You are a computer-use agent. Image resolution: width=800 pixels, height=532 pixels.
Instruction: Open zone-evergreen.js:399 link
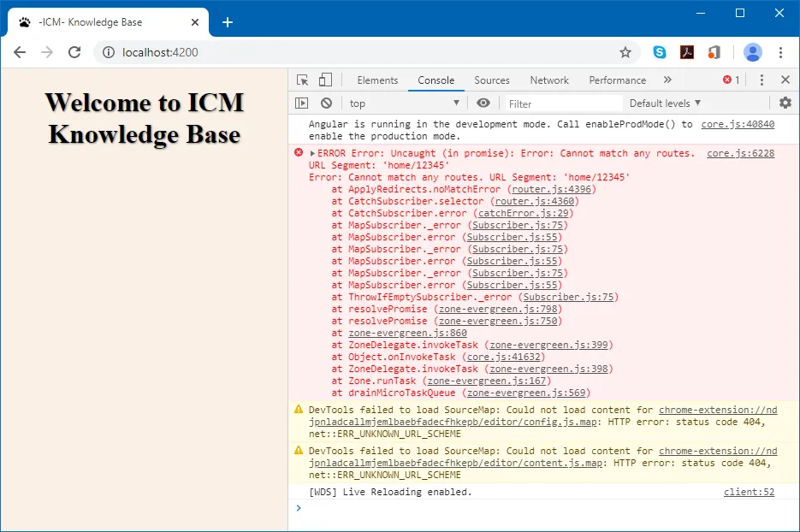pyautogui.click(x=549, y=345)
